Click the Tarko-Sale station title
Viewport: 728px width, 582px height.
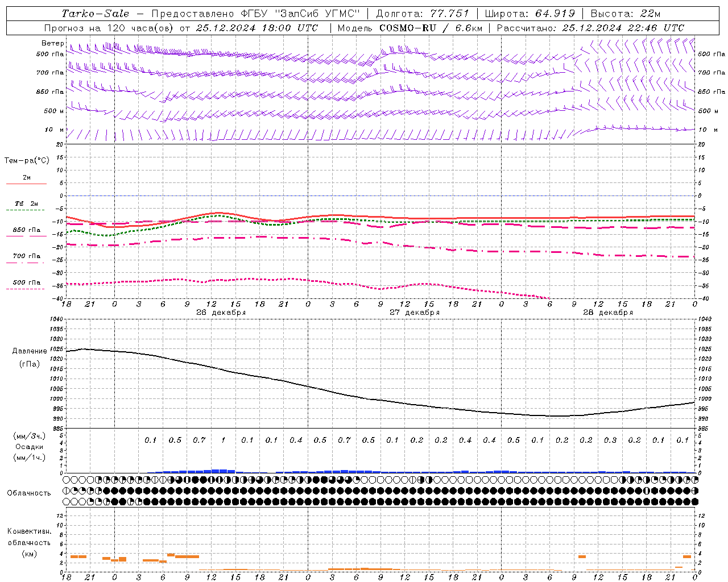(x=95, y=14)
